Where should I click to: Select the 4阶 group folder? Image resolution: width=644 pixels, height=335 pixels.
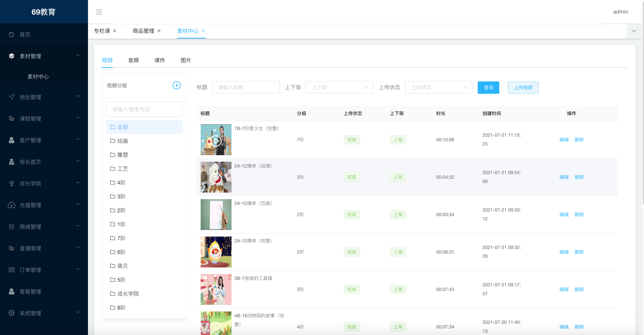pos(144,183)
